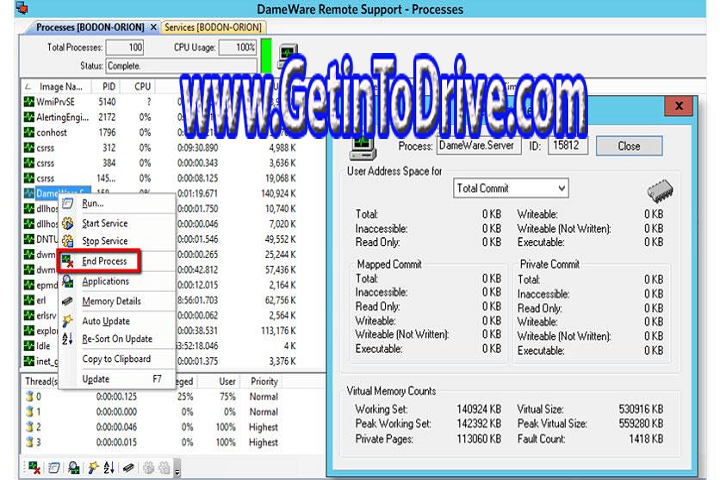Click the process icon beside AlertingEngi...

tap(29, 117)
